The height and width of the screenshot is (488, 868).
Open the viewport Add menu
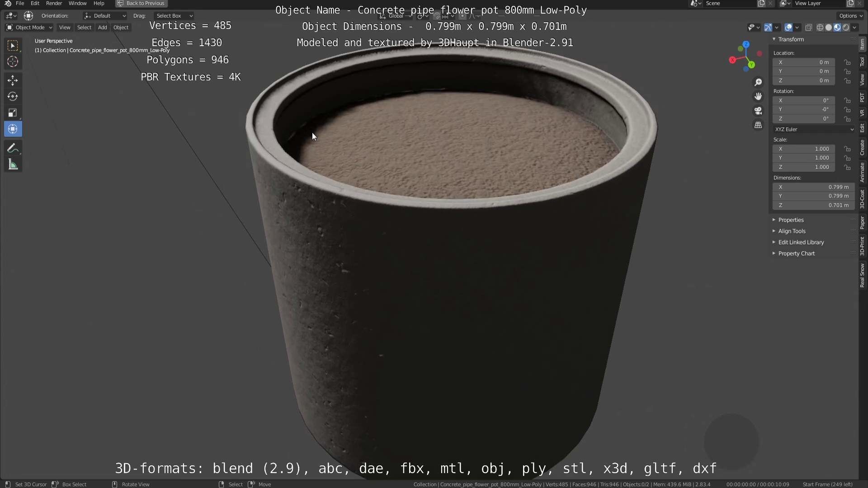[x=103, y=28]
